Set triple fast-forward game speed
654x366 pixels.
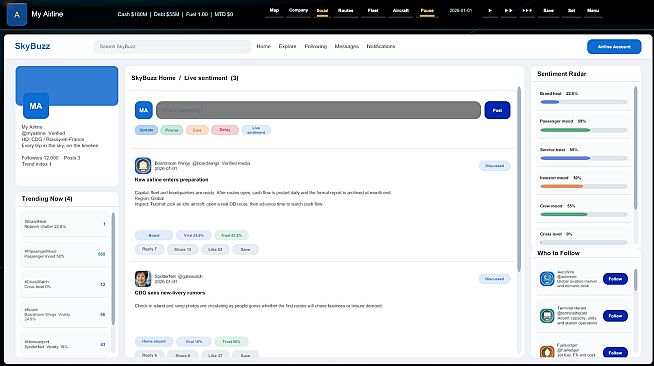[x=527, y=11]
